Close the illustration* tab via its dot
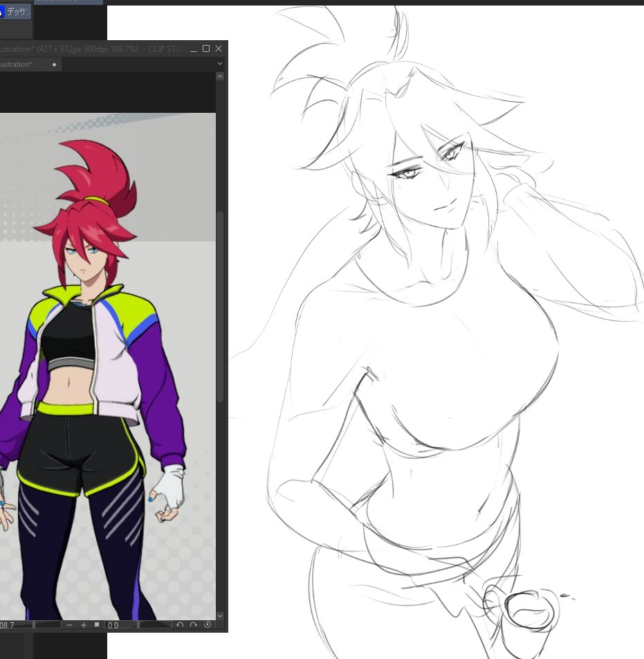The width and height of the screenshot is (644, 659). click(x=54, y=65)
